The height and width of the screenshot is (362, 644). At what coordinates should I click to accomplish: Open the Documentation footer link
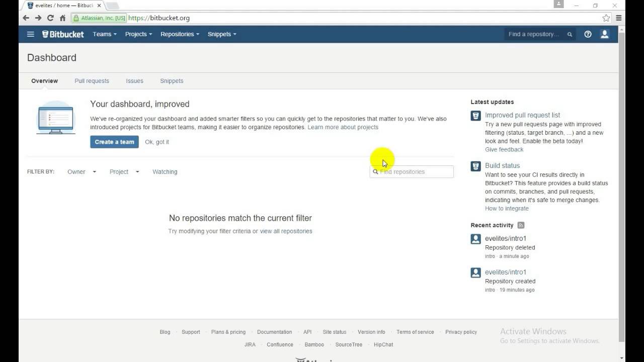coord(274,332)
